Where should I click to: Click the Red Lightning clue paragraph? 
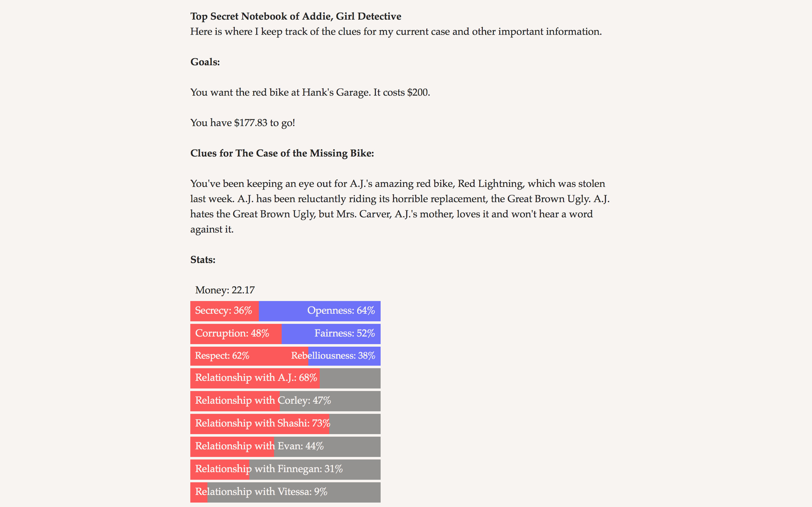tap(399, 207)
